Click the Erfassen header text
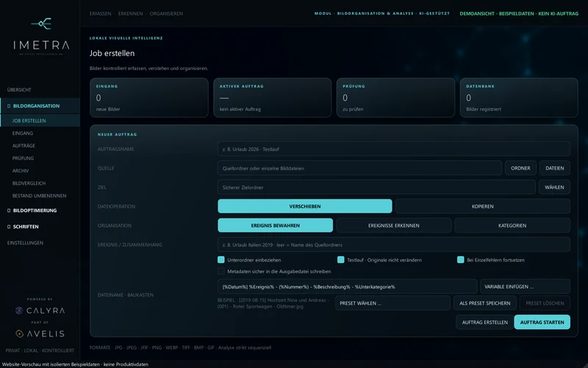 pyautogui.click(x=100, y=13)
